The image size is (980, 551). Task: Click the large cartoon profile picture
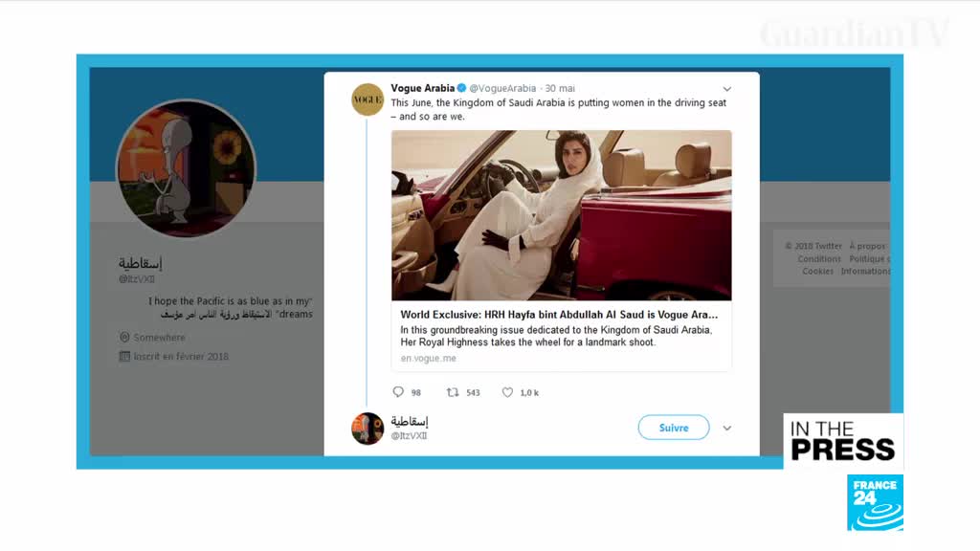click(187, 168)
